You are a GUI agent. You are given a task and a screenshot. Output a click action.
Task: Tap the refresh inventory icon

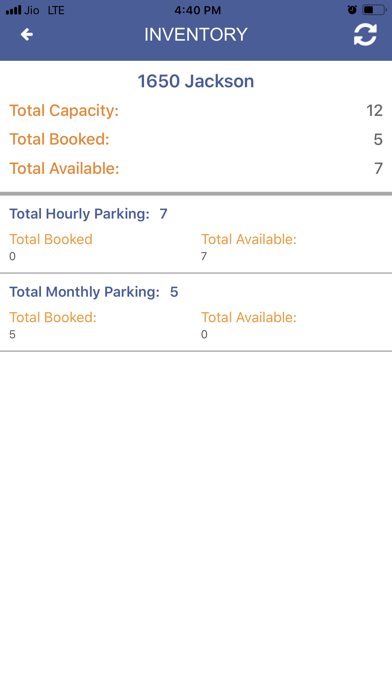click(365, 35)
